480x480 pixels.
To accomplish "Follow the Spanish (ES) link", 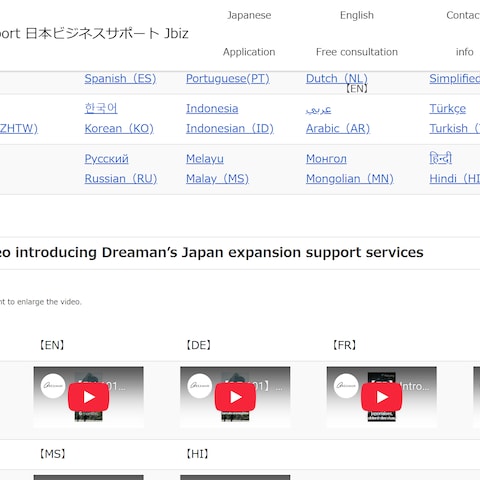I will coord(120,79).
